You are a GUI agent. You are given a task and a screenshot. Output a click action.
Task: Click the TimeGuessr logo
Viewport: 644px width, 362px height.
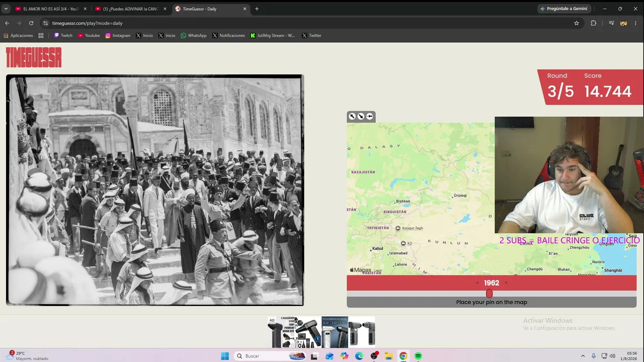coord(34,57)
